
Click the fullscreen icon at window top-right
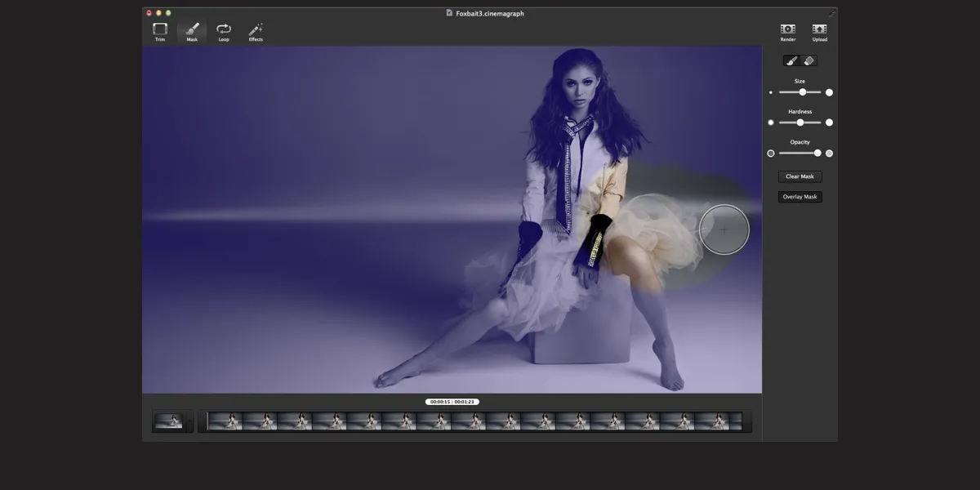click(831, 12)
